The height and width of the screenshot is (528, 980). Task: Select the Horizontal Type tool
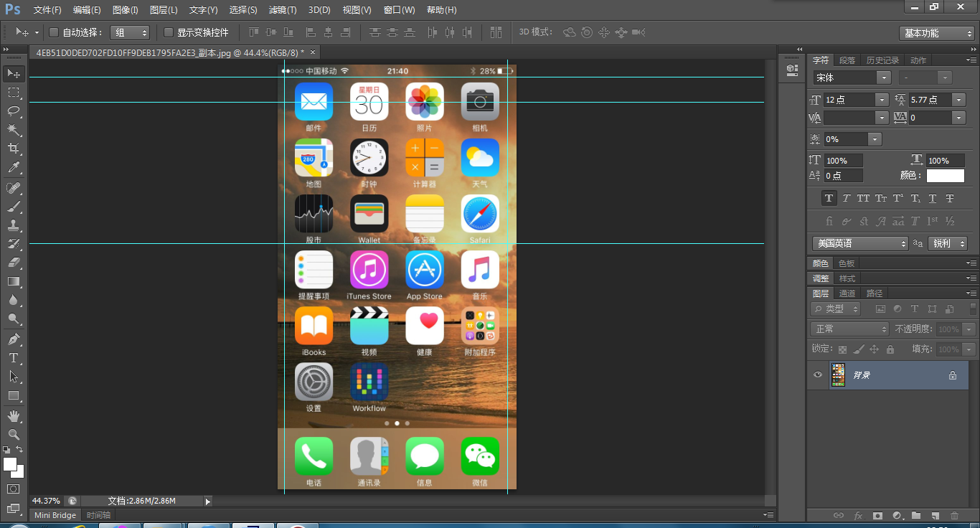click(14, 358)
